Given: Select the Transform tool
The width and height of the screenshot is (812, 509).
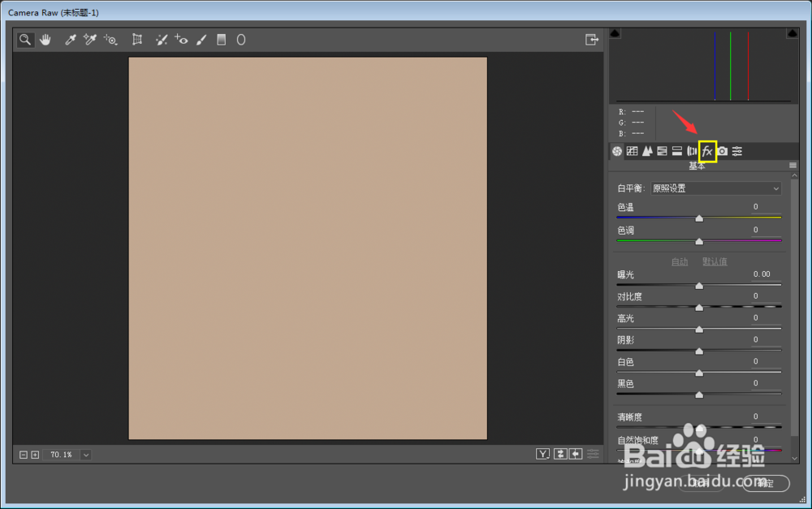Looking at the screenshot, I should (x=136, y=39).
